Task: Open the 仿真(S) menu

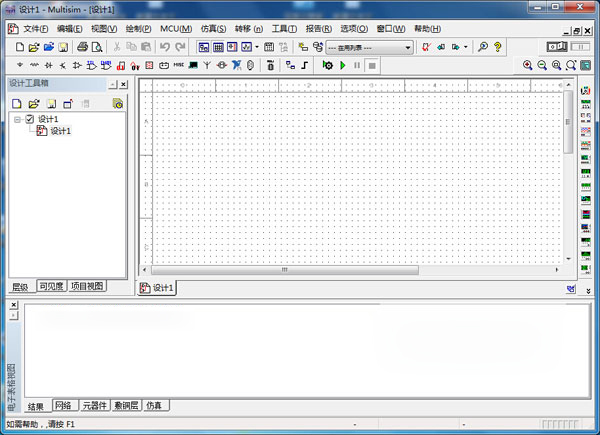Action: click(213, 29)
